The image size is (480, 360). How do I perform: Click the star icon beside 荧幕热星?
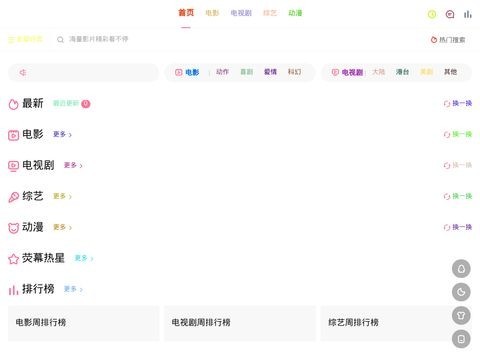pos(13,259)
